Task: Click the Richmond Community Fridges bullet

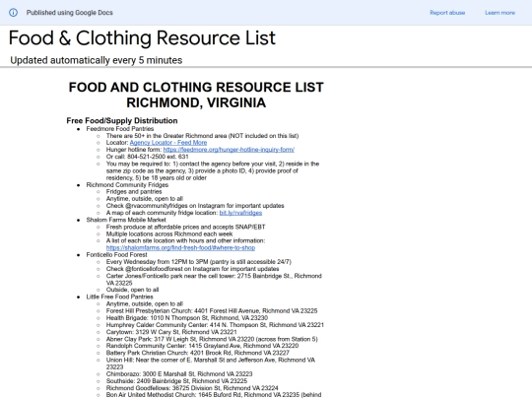Action: [127, 185]
